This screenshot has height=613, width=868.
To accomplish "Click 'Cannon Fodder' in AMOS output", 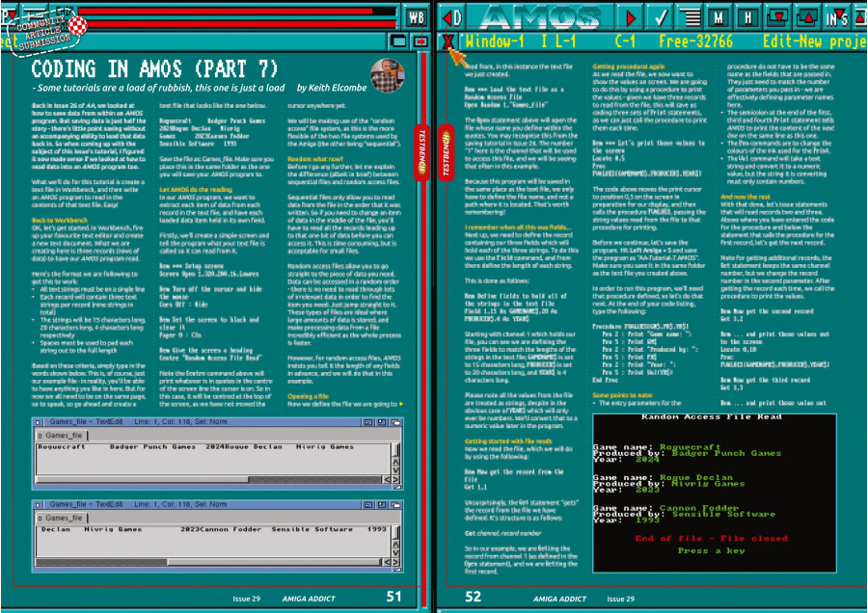I will pyautogui.click(x=699, y=508).
